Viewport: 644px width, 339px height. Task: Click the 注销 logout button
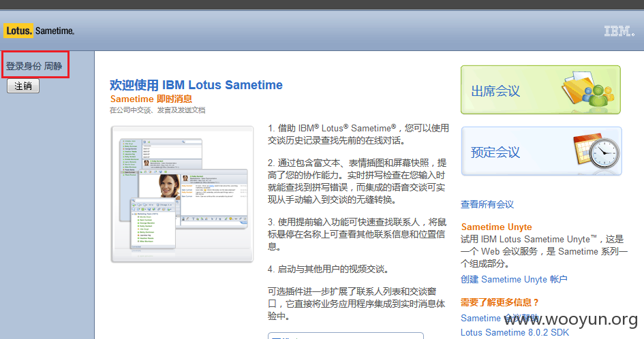coord(23,86)
